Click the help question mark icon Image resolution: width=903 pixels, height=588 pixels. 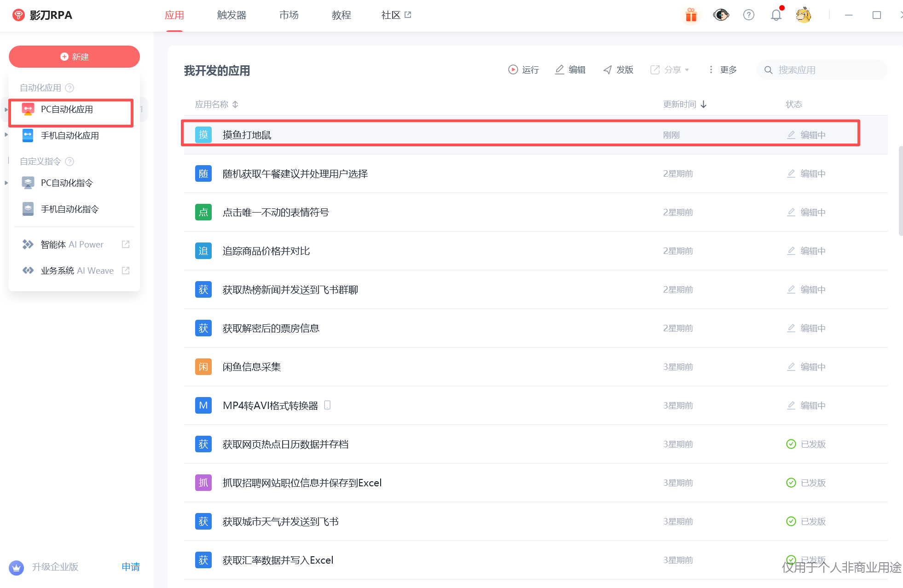(x=749, y=15)
